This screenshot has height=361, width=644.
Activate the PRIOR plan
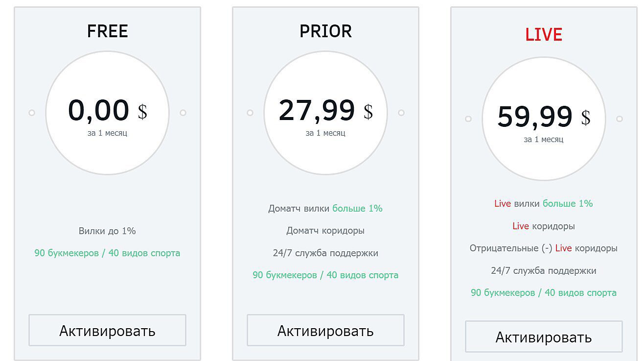point(325,331)
